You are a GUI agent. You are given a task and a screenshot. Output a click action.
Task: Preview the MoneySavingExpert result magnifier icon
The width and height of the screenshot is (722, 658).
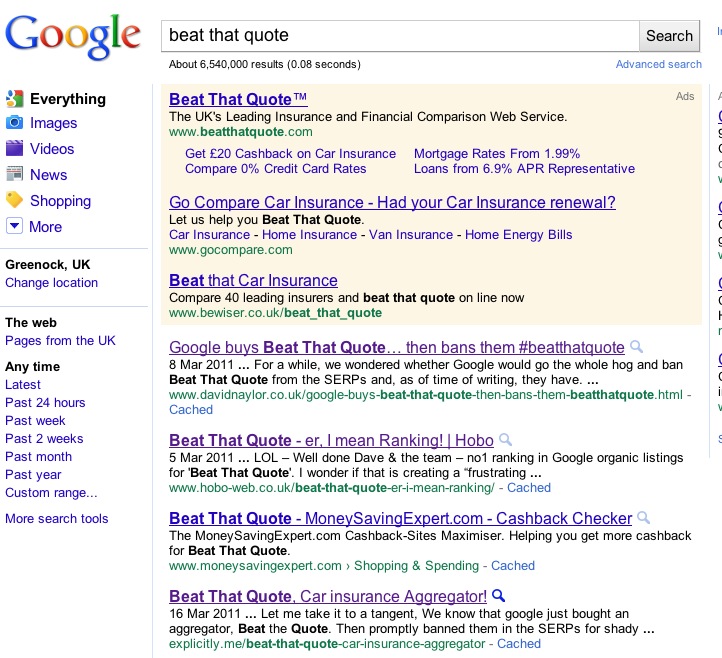pos(643,518)
